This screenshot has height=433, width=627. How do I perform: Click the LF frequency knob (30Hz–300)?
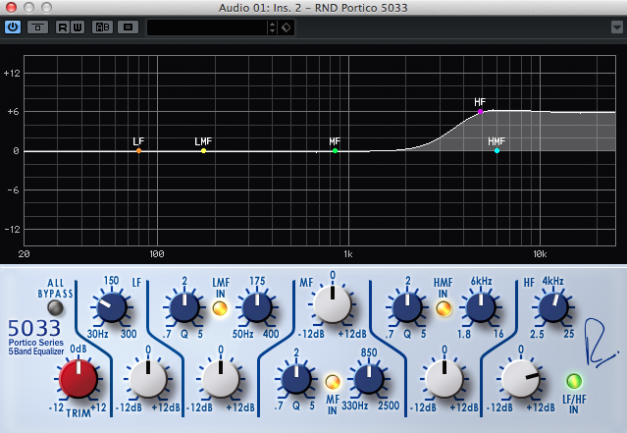(x=112, y=307)
